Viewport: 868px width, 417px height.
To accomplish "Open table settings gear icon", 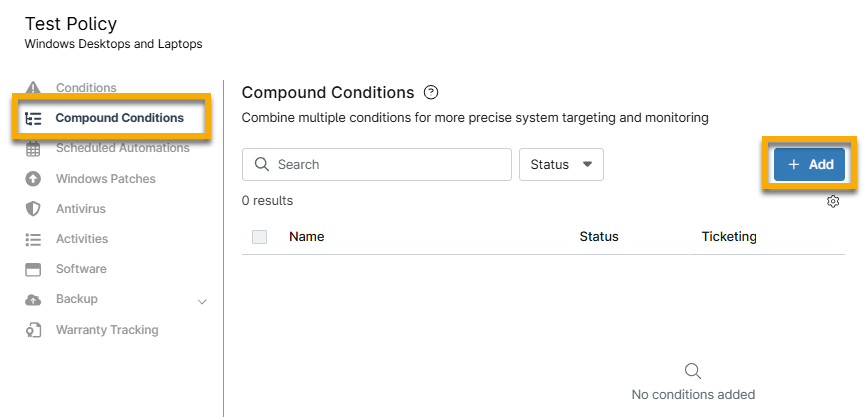I will pyautogui.click(x=833, y=201).
